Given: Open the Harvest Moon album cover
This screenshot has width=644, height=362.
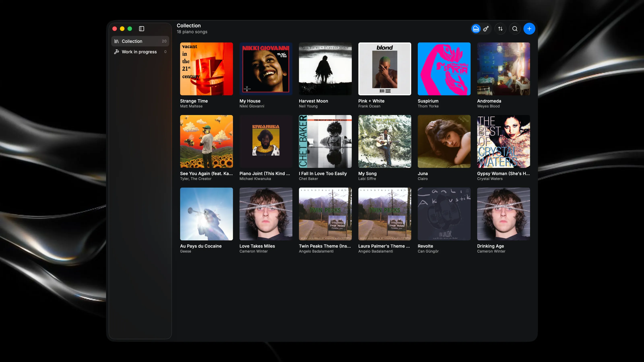Looking at the screenshot, I should [x=325, y=69].
